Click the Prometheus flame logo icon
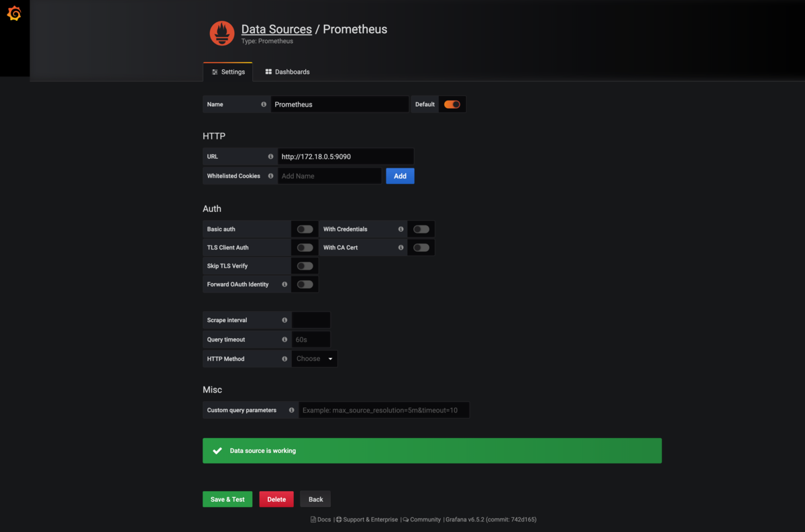Image resolution: width=805 pixels, height=532 pixels. pyautogui.click(x=222, y=33)
